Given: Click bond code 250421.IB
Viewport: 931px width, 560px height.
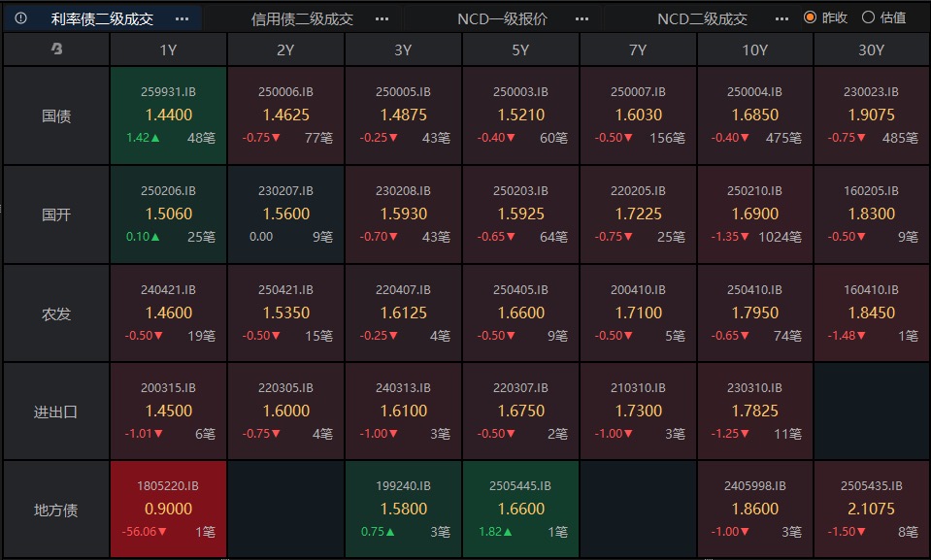Looking at the screenshot, I should coord(285,290).
